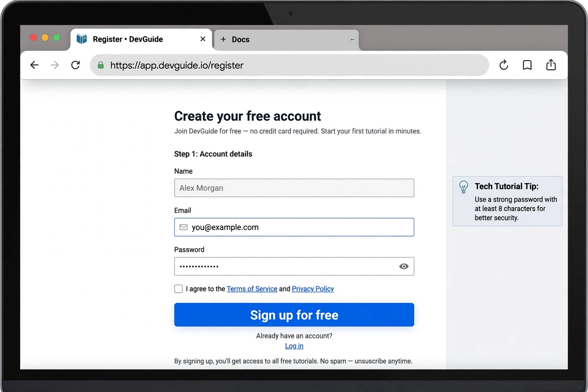Click the envelope icon in Email field
The image size is (588, 392).
coord(183,227)
